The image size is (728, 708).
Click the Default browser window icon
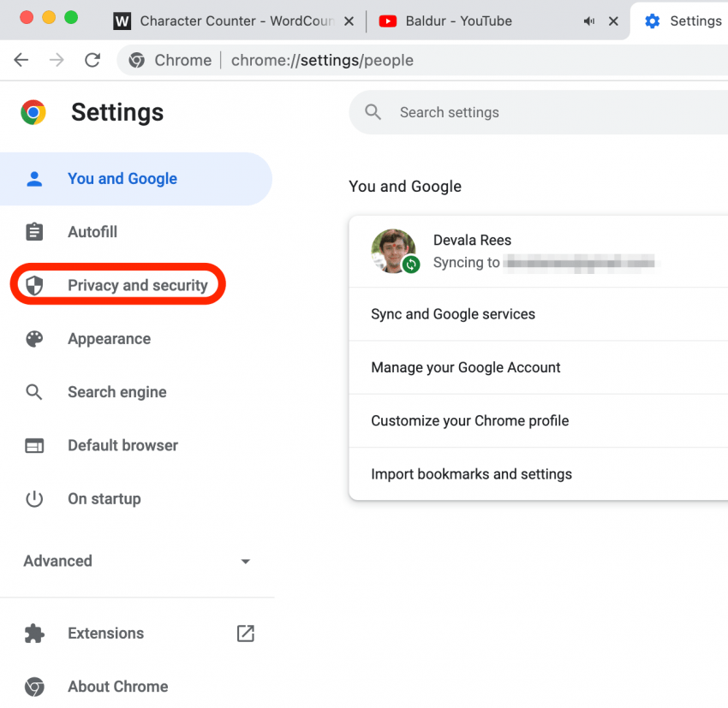(34, 445)
